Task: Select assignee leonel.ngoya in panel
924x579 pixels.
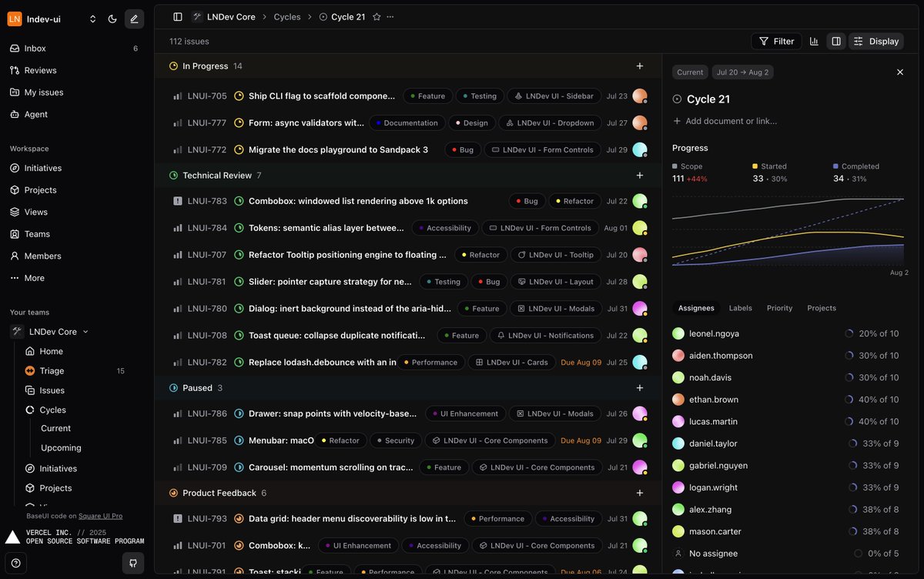Action: 785,333
